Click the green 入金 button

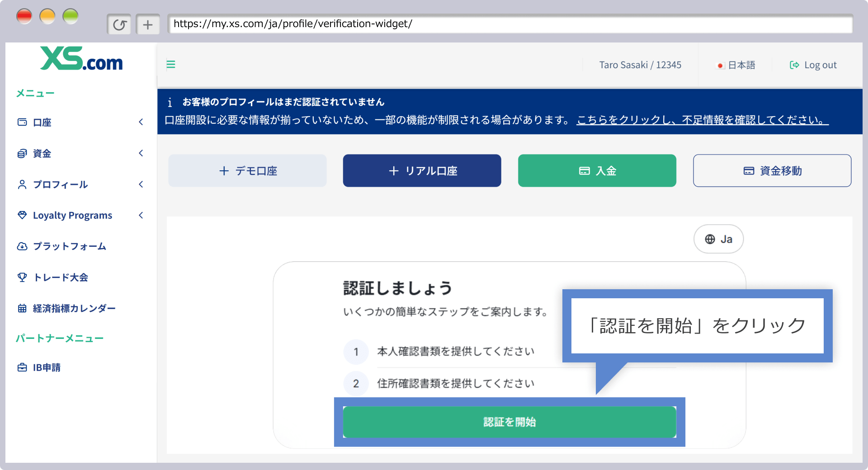597,170
